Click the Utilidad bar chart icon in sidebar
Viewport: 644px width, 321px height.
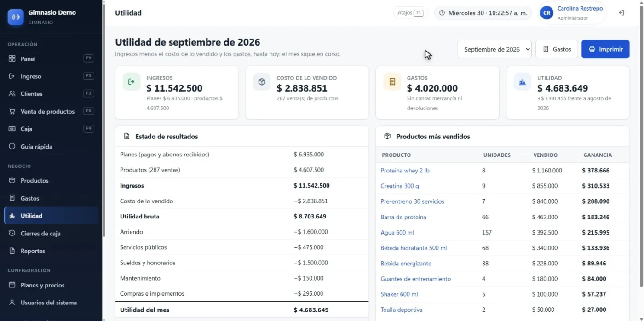12,216
